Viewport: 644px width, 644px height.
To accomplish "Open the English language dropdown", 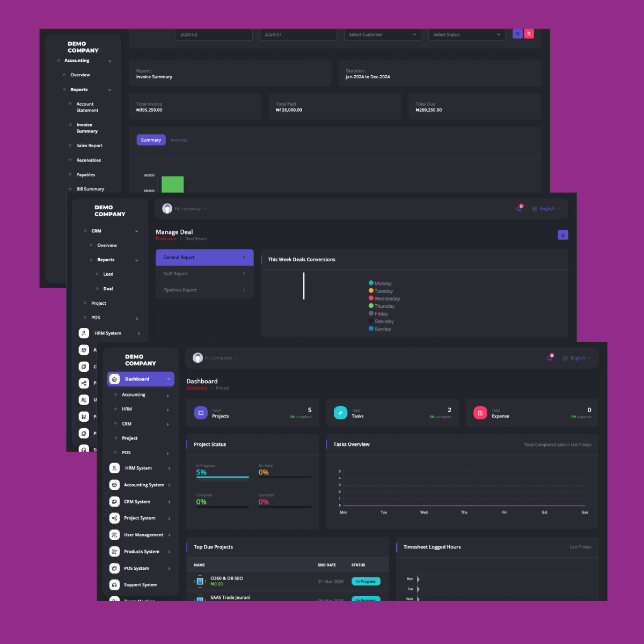I will point(577,357).
